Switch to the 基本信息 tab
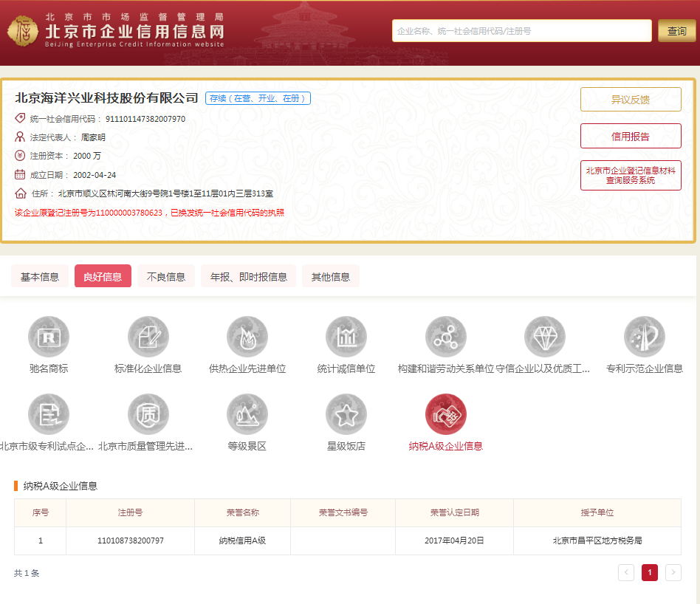This screenshot has height=604, width=700. [x=40, y=277]
